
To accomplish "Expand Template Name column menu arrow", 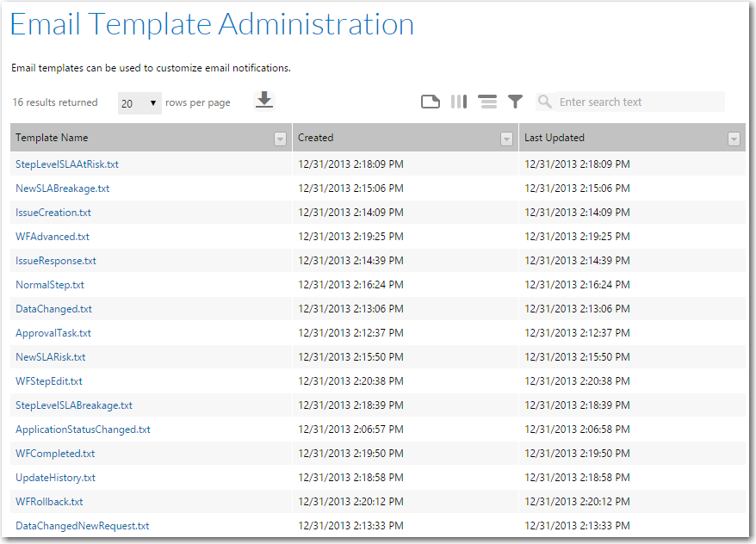I will point(280,139).
